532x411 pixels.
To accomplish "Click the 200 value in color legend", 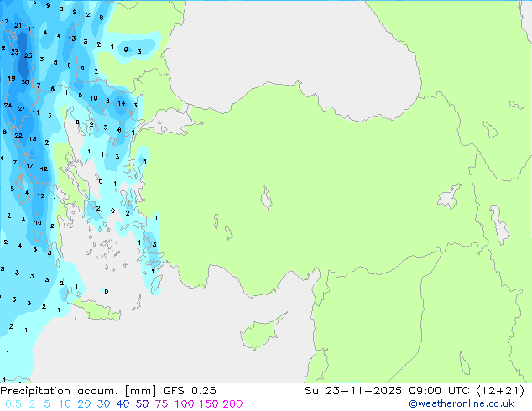I will click(x=232, y=404).
